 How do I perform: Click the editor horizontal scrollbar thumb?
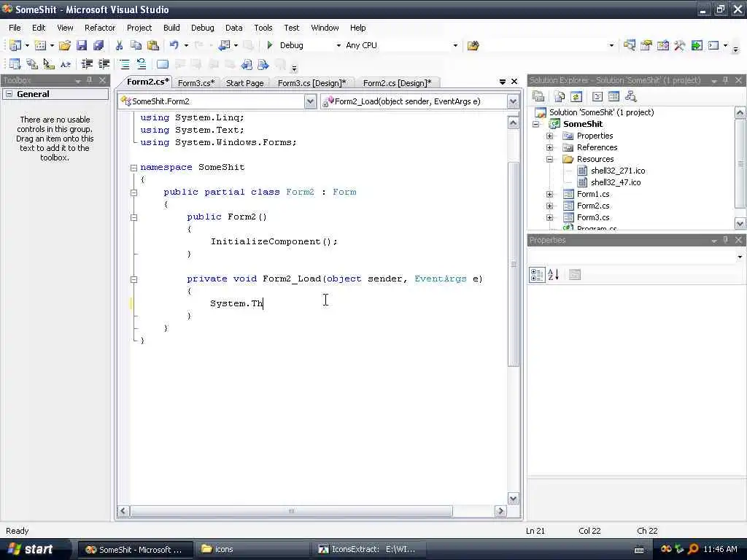point(291,511)
